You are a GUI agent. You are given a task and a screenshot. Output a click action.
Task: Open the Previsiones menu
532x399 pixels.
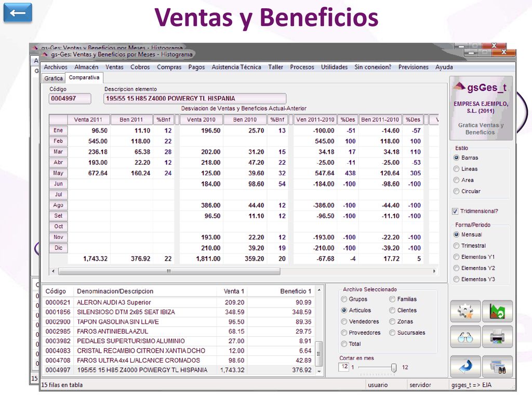pos(413,67)
